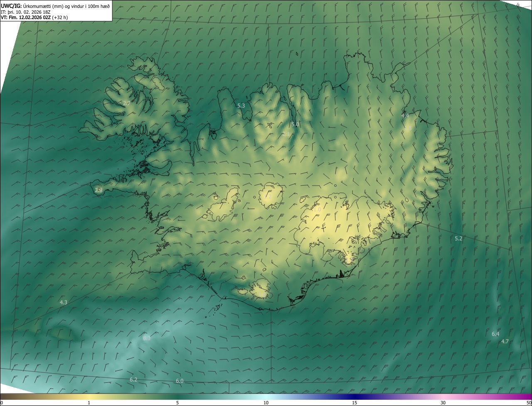
Task: Select the 15 mm dark blue scale color
Action: click(355, 396)
